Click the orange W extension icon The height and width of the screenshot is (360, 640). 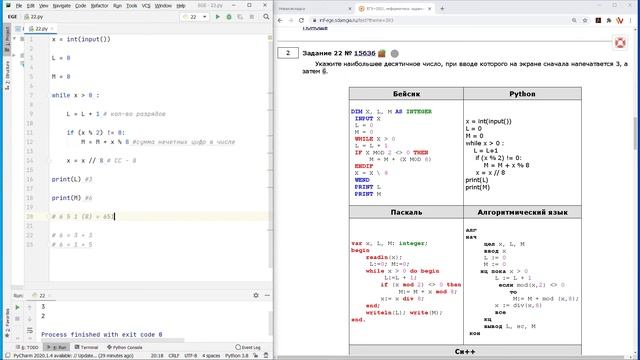click(620, 20)
